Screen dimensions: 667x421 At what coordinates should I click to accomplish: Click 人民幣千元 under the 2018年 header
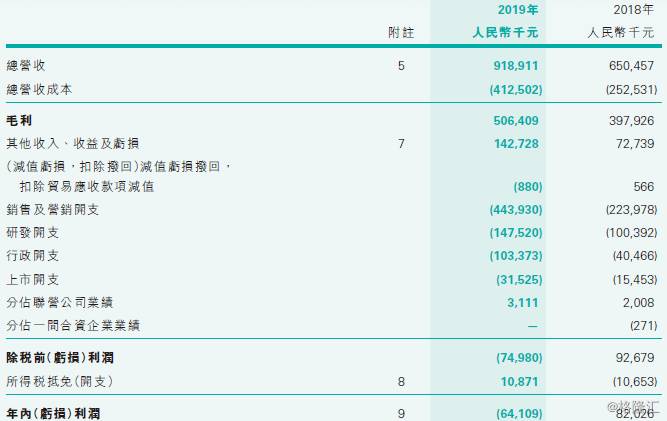(621, 32)
